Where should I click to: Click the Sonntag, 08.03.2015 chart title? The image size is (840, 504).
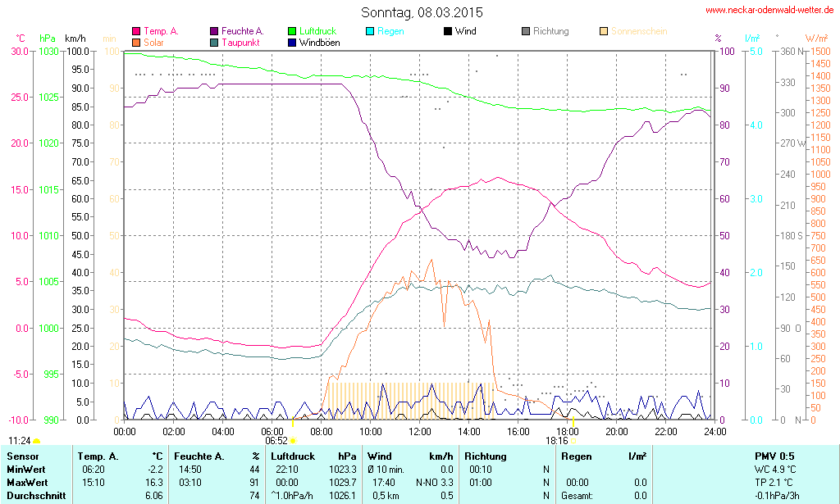click(422, 12)
